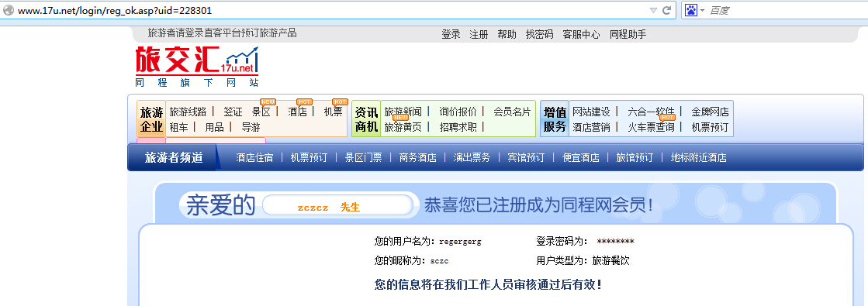
Task: Select the 旅游企业 category tab
Action: pyautogui.click(x=151, y=119)
